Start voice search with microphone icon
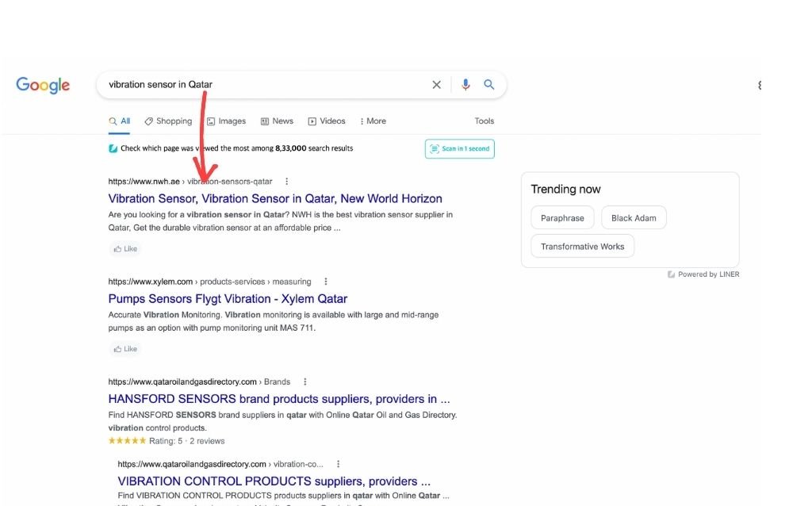This screenshot has height=506, width=812. (465, 85)
